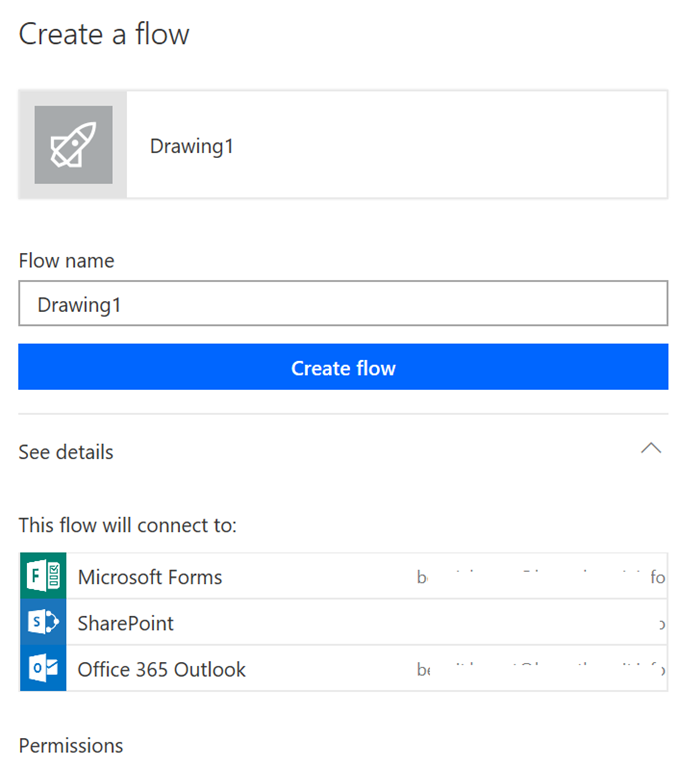This screenshot has width=680, height=768.
Task: Click the Microsoft Forms account email
Action: [540, 577]
